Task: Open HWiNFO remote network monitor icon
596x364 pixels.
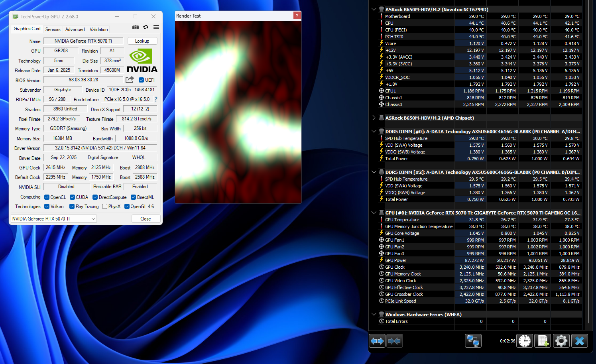Action: (473, 341)
